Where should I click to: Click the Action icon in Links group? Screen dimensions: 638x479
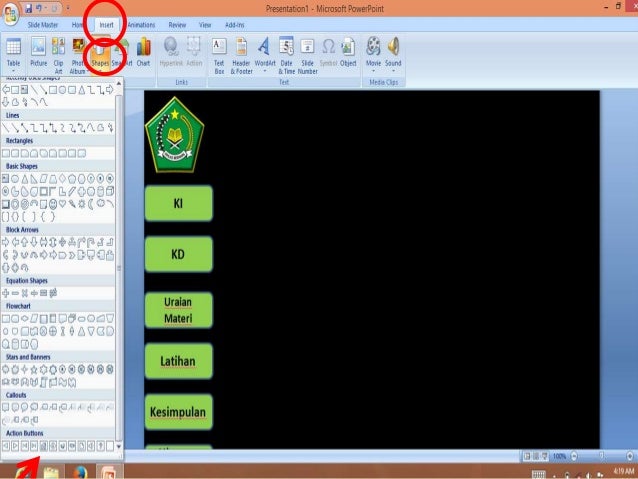click(194, 52)
